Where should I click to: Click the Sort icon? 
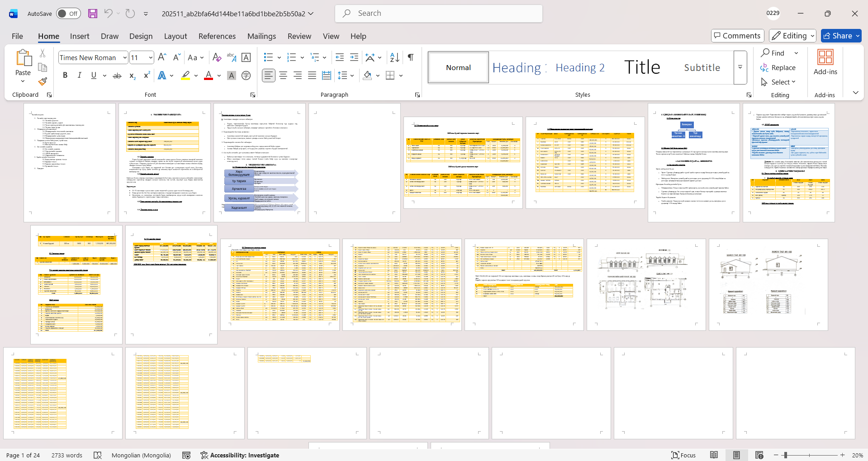pyautogui.click(x=394, y=57)
